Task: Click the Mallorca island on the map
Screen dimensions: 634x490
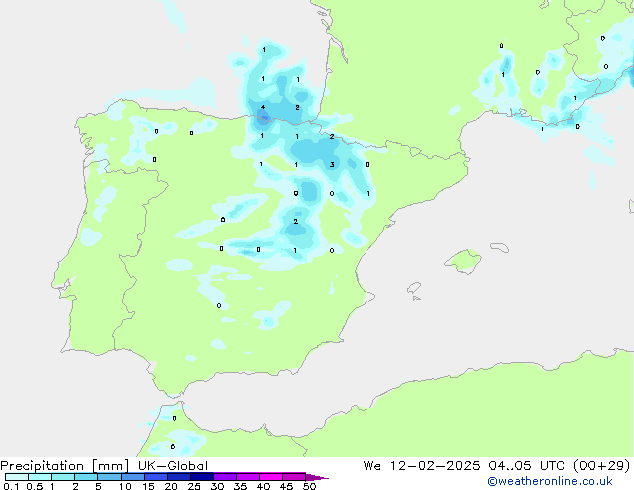Action: pyautogui.click(x=464, y=262)
